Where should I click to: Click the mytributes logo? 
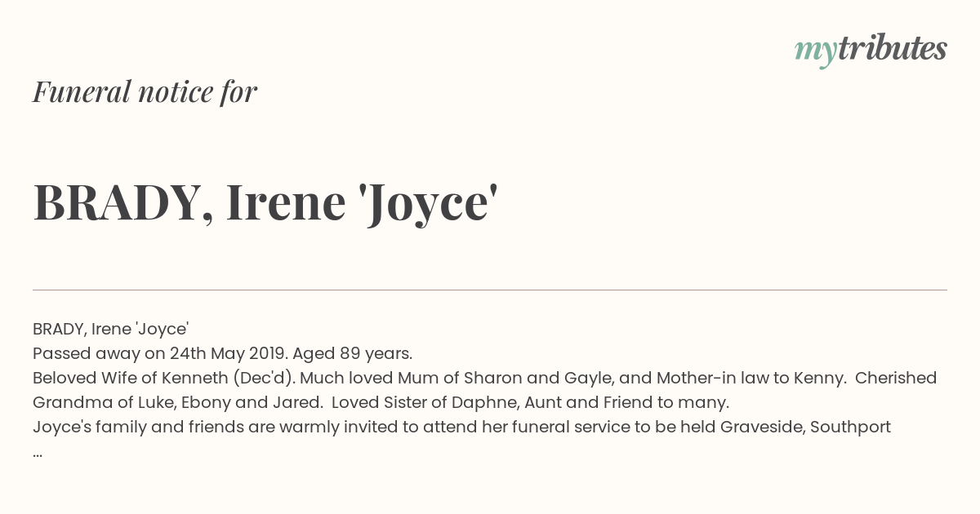click(871, 49)
